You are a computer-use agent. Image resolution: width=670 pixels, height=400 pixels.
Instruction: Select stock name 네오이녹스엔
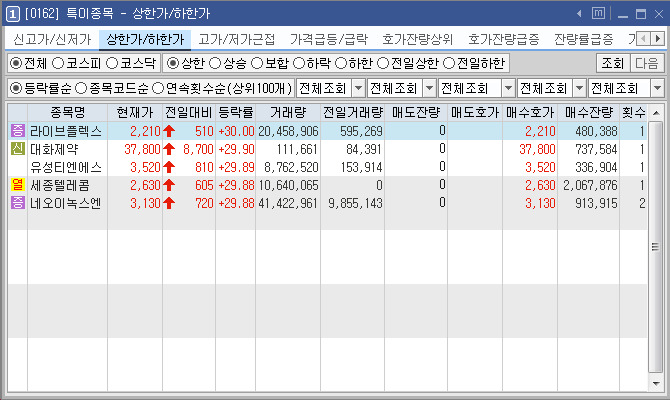click(66, 203)
